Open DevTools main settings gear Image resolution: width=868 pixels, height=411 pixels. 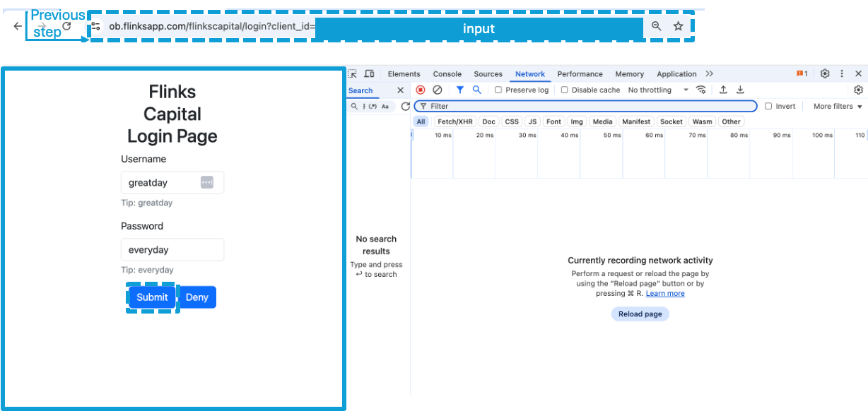point(825,73)
